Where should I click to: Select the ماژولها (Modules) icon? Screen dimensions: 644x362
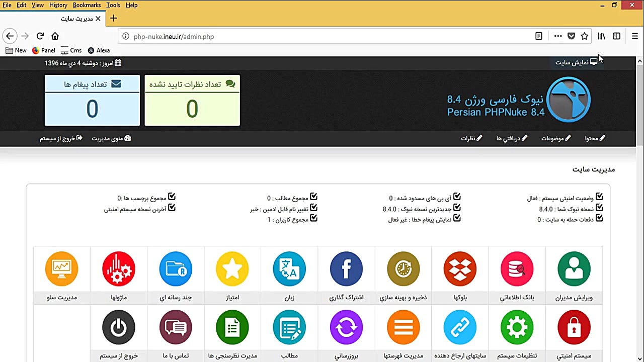(x=118, y=268)
